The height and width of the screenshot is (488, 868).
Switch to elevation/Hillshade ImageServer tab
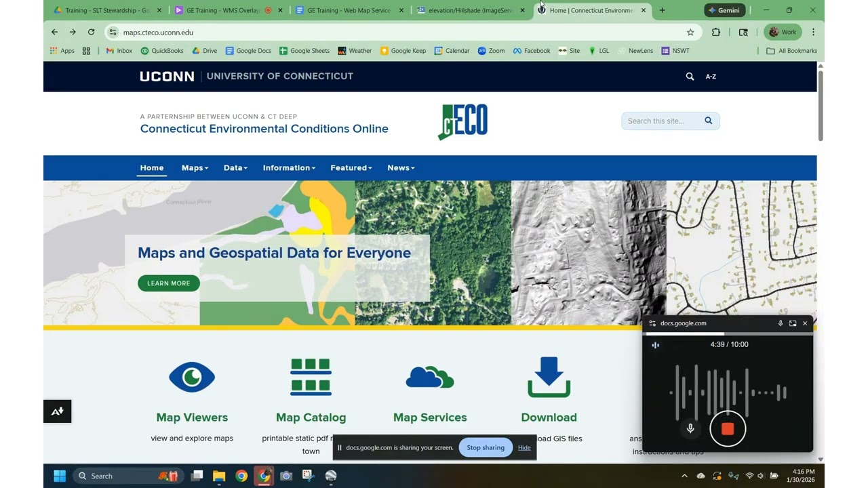(x=471, y=10)
